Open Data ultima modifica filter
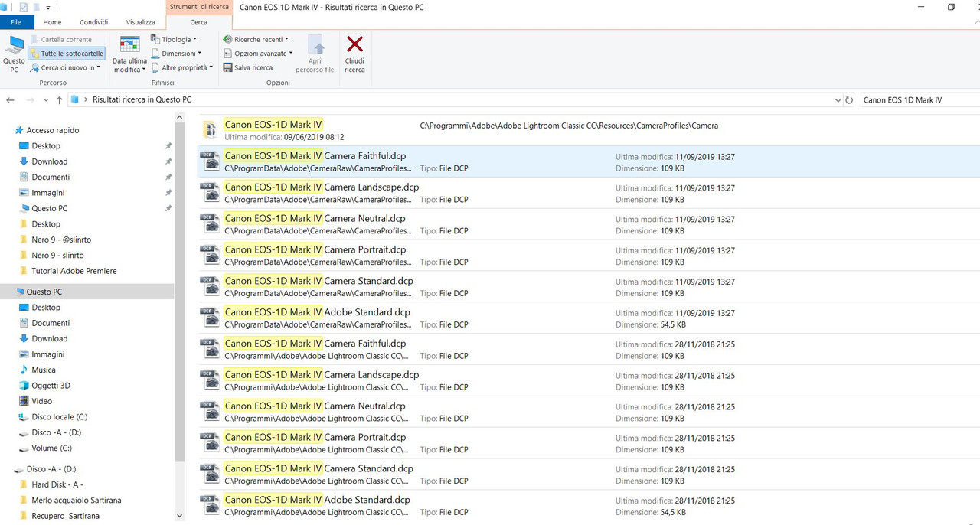The height and width of the screenshot is (525, 980). (x=129, y=54)
